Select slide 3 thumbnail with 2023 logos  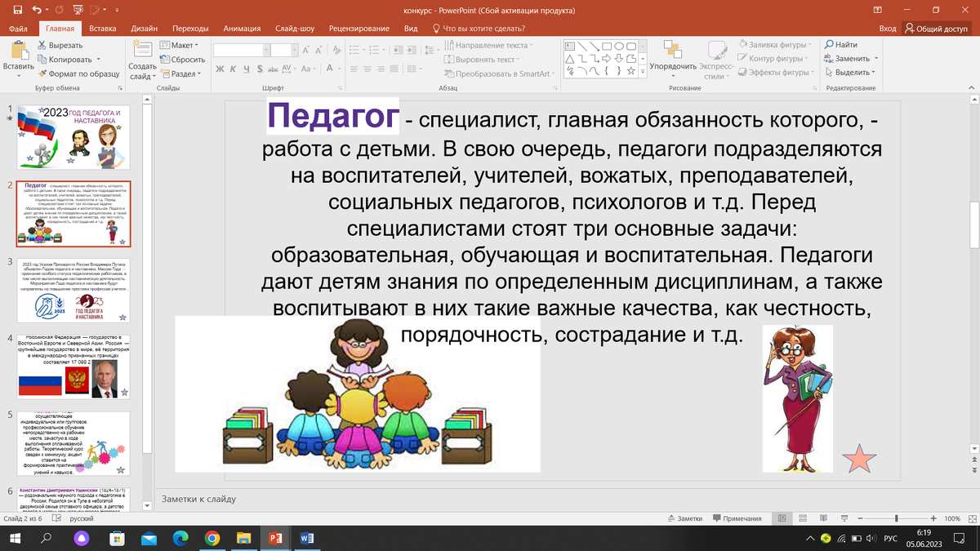[73, 291]
